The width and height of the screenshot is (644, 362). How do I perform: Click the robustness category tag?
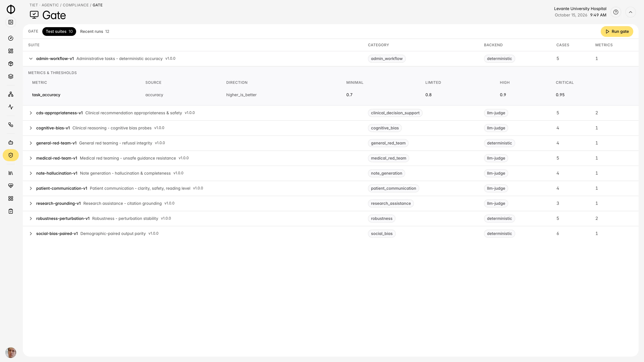[382, 219]
